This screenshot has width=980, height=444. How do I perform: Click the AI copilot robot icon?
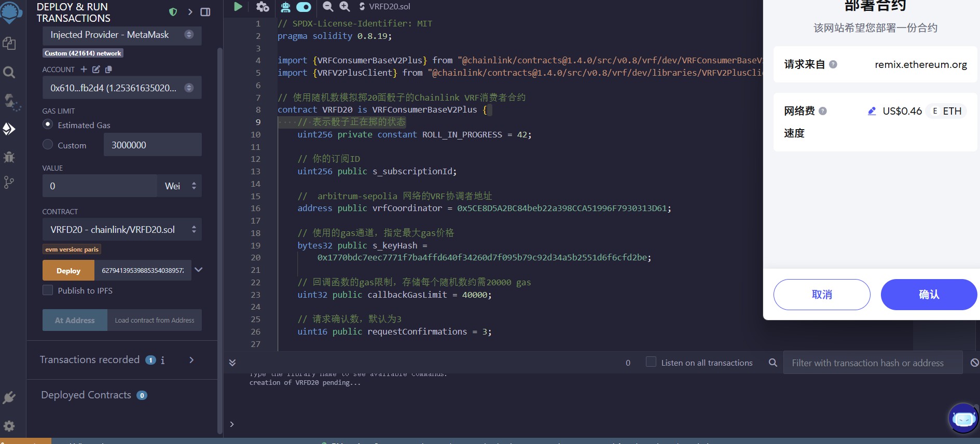pyautogui.click(x=285, y=6)
